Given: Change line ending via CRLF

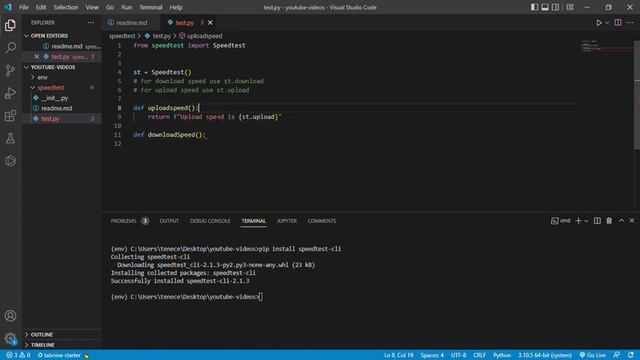Looking at the screenshot, I should (480, 356).
